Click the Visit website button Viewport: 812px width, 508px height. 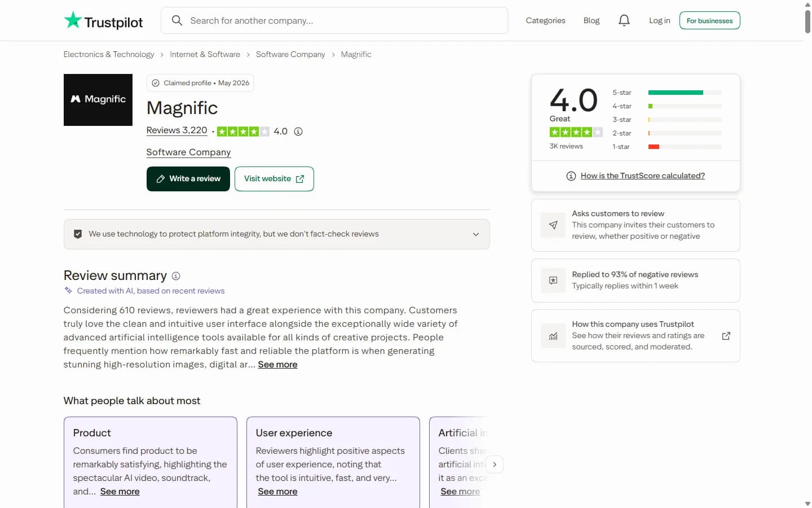[x=274, y=179]
